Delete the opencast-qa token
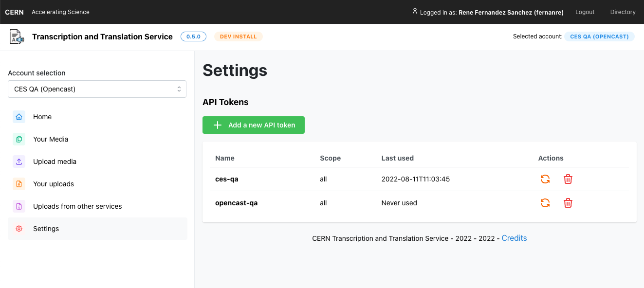The width and height of the screenshot is (644, 288). tap(568, 203)
